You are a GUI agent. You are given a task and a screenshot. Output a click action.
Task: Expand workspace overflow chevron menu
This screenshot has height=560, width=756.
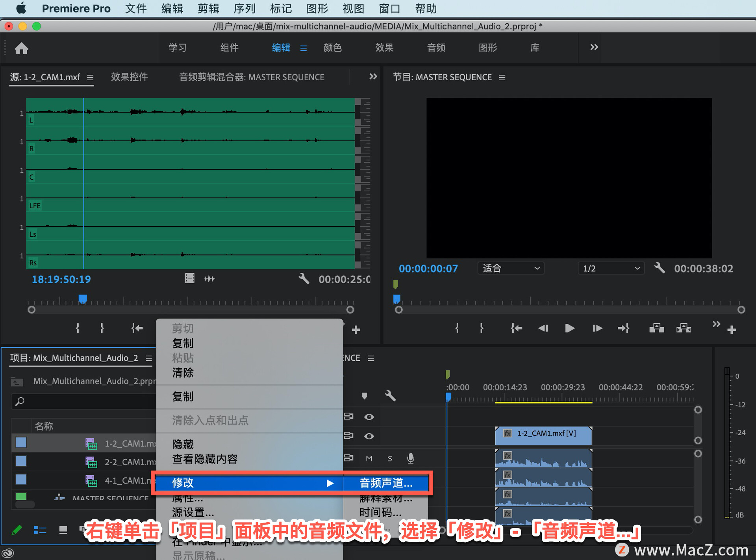(594, 47)
